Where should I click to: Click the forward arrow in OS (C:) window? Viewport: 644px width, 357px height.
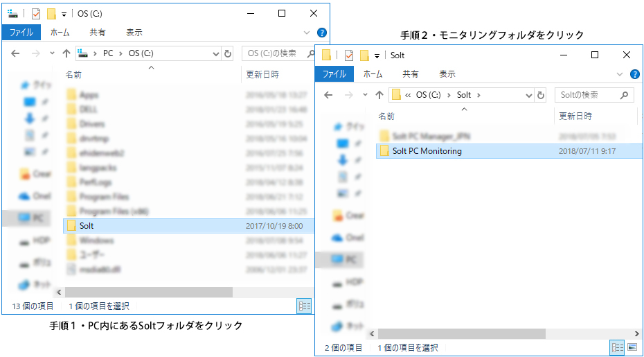36,53
